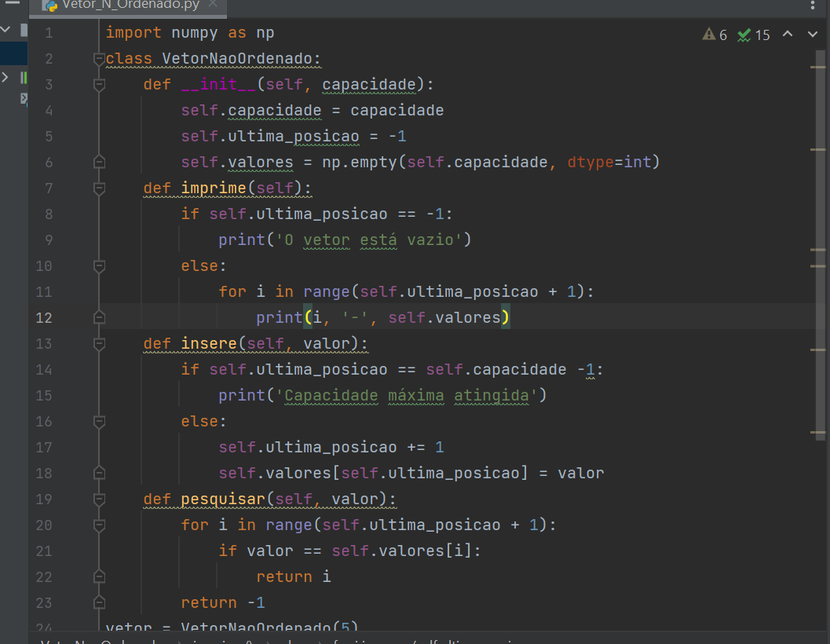Collapse the imprime method fold marker
The width and height of the screenshot is (830, 644).
pos(99,188)
